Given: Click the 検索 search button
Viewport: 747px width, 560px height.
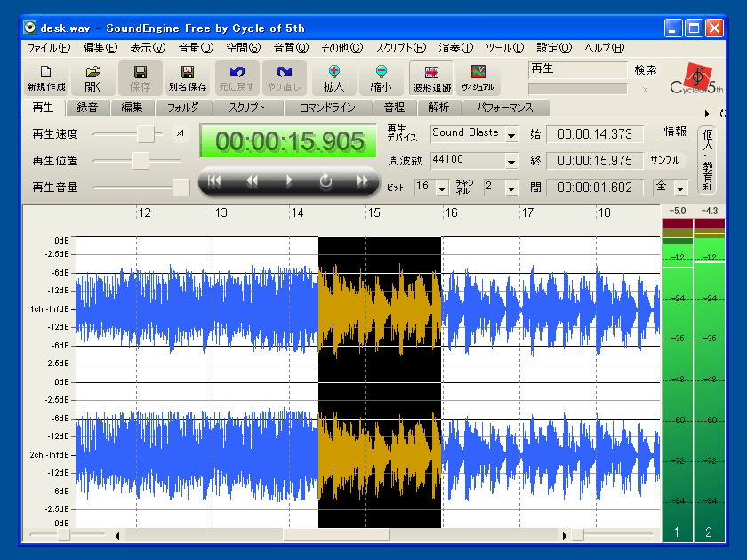Looking at the screenshot, I should 646,70.
